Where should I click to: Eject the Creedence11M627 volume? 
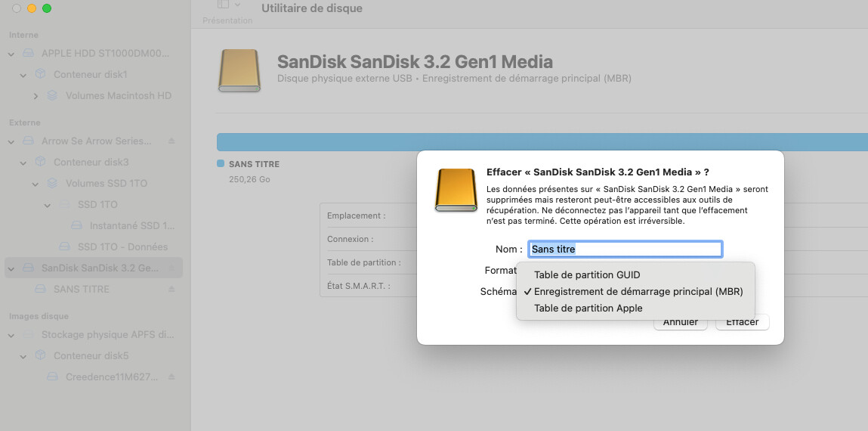[171, 376]
